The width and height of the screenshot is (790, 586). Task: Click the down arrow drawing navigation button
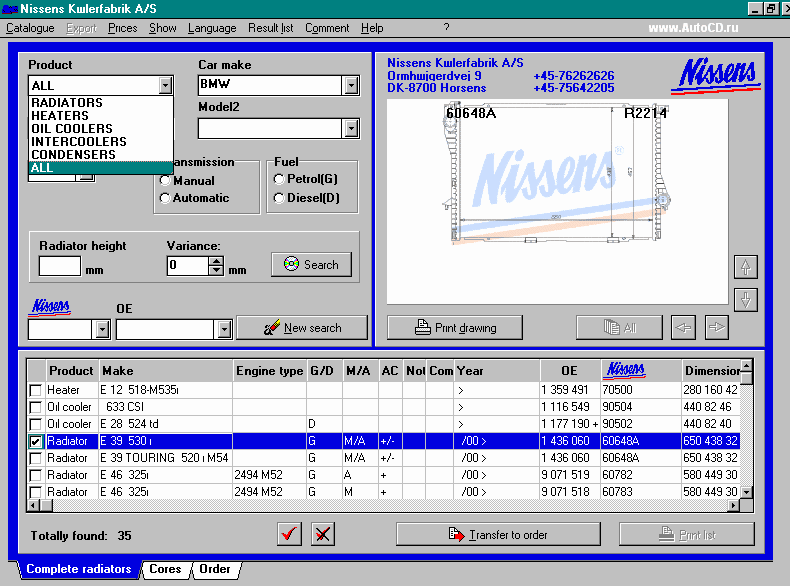(x=746, y=300)
